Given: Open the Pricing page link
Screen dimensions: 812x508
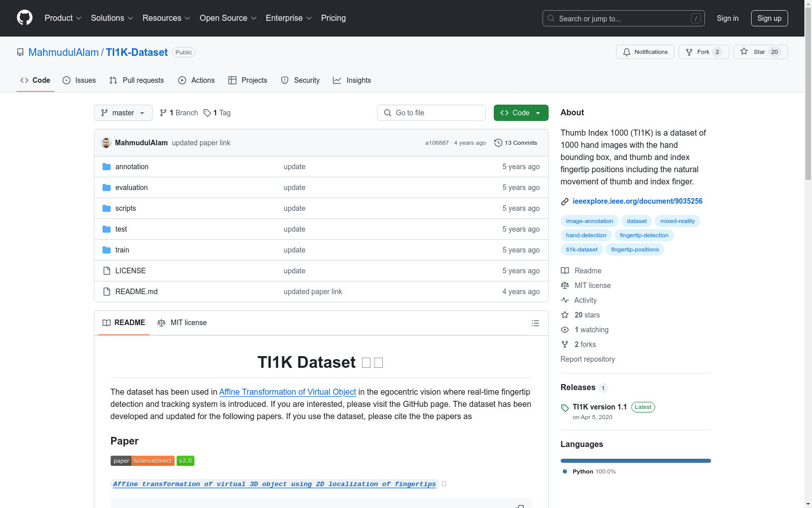Looking at the screenshot, I should [333, 18].
